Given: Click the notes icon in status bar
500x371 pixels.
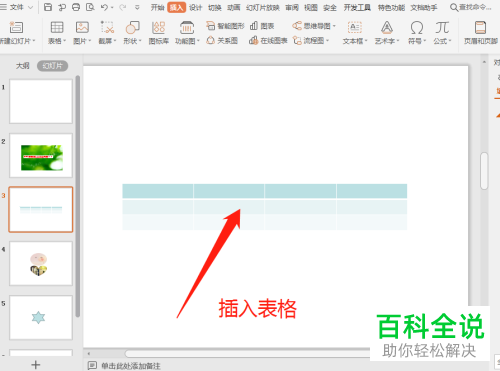Looking at the screenshot, I should [92, 365].
